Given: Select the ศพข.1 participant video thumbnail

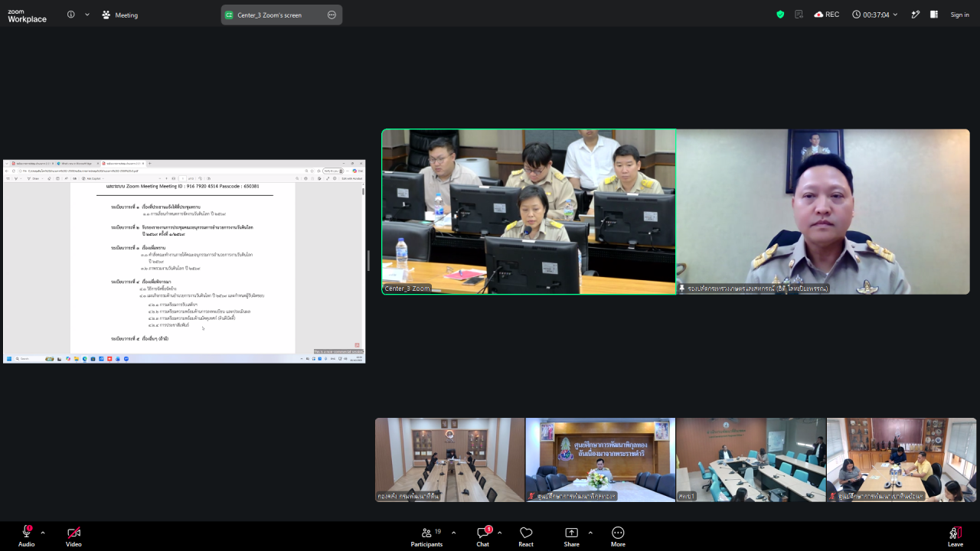Looking at the screenshot, I should click(750, 460).
